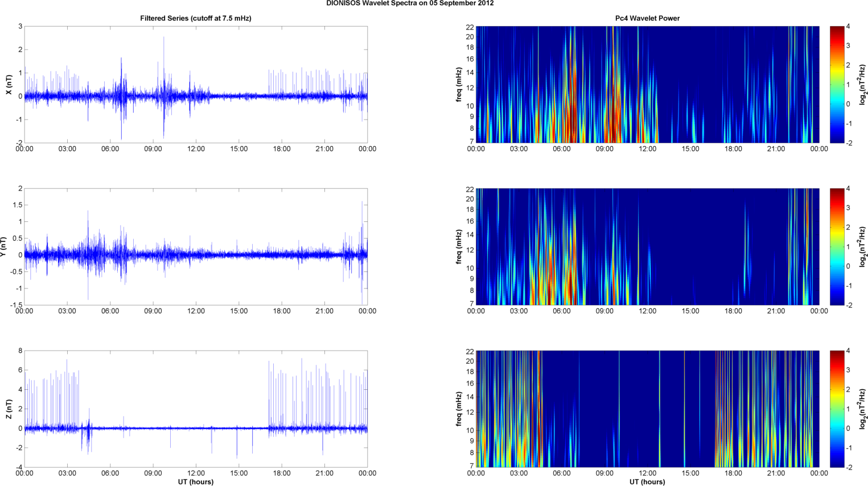Click the wavelet spectrogram beside the X series
The height and width of the screenshot is (486, 868).
pos(647,84)
